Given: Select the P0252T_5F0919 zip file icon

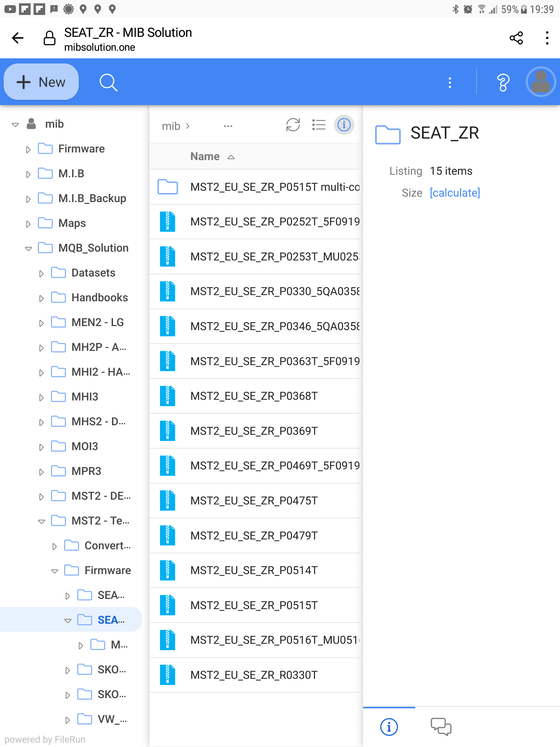Looking at the screenshot, I should [168, 221].
